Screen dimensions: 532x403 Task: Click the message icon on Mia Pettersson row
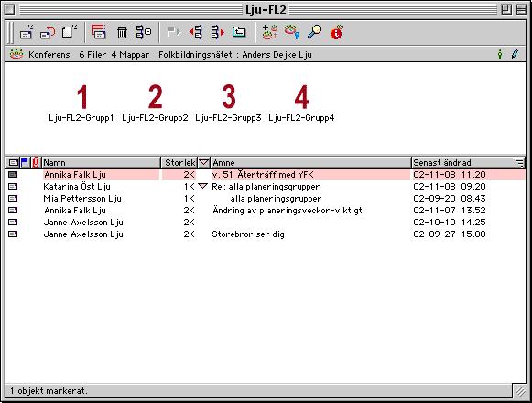13,198
